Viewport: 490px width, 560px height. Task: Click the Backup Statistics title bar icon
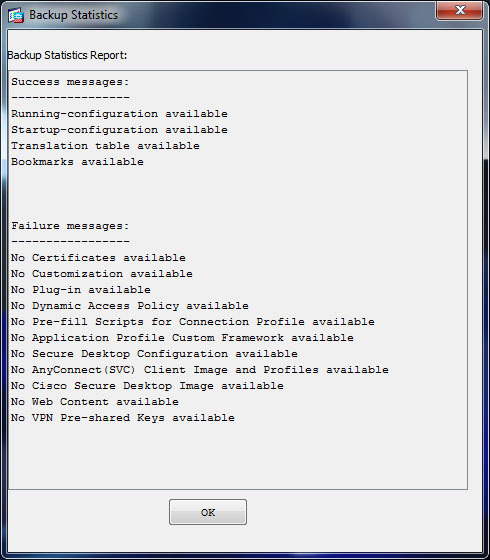click(x=16, y=15)
